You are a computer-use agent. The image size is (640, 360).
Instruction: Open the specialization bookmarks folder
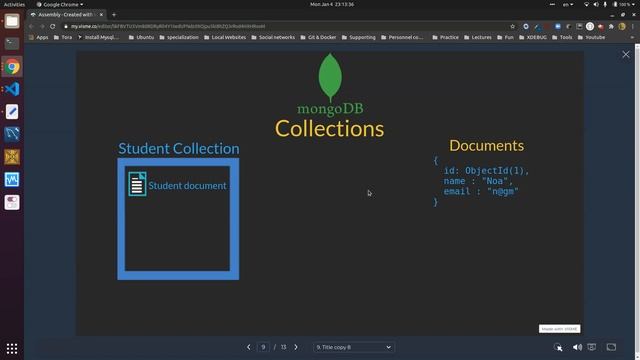(179, 37)
